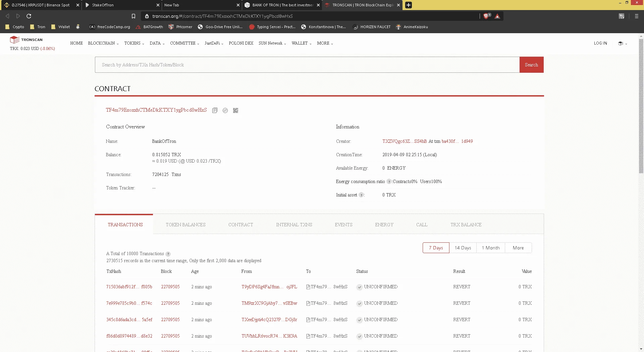Select the 14 Days time range
Viewport: 644px width, 352px height.
point(463,248)
